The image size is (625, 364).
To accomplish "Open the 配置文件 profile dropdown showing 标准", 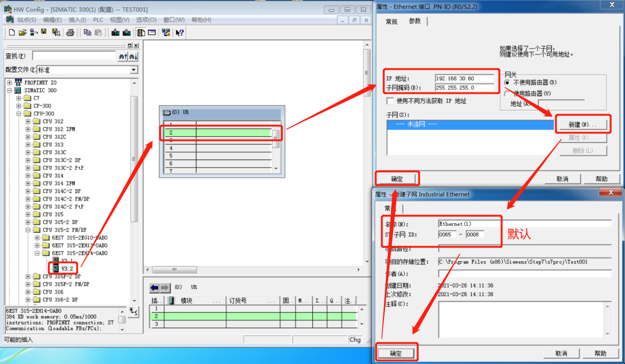I will [x=133, y=70].
